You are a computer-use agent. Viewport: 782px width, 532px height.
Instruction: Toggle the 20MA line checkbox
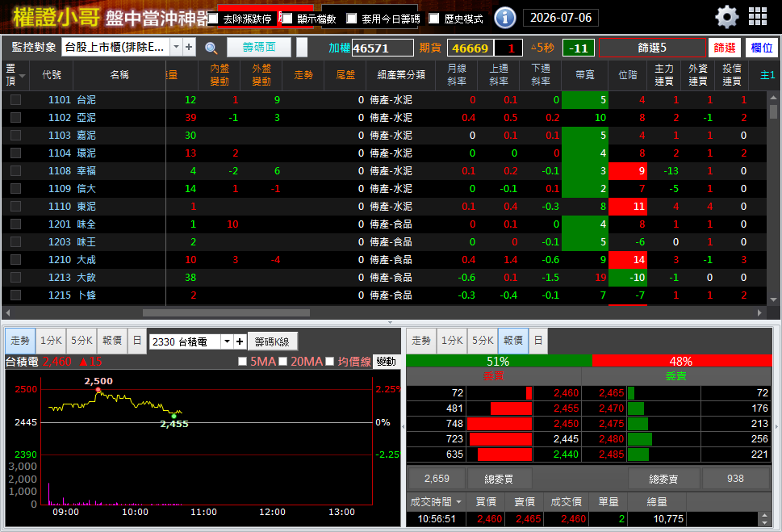282,362
